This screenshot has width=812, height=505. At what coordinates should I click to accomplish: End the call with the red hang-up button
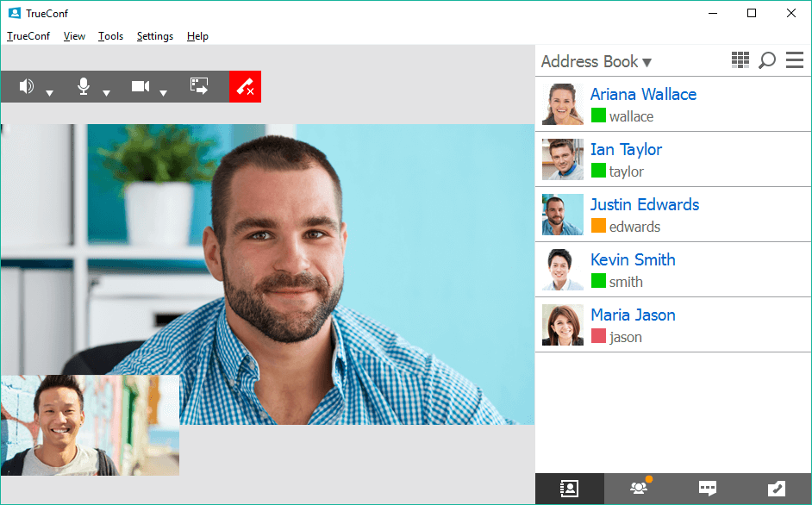pos(245,86)
